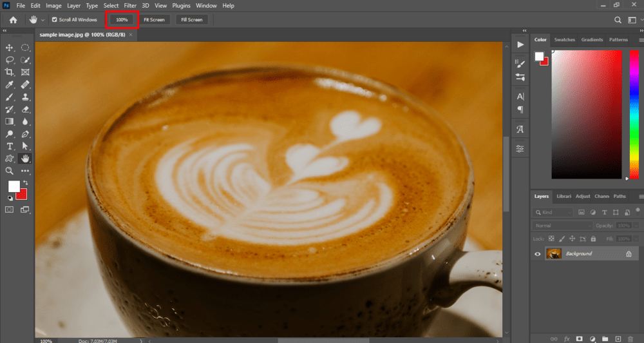Select the Hand tool in toolbar
The image size is (644, 343).
point(25,159)
